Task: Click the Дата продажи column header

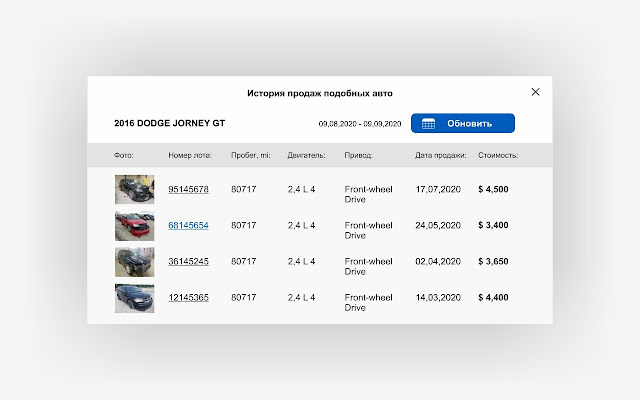Action: [x=440, y=155]
